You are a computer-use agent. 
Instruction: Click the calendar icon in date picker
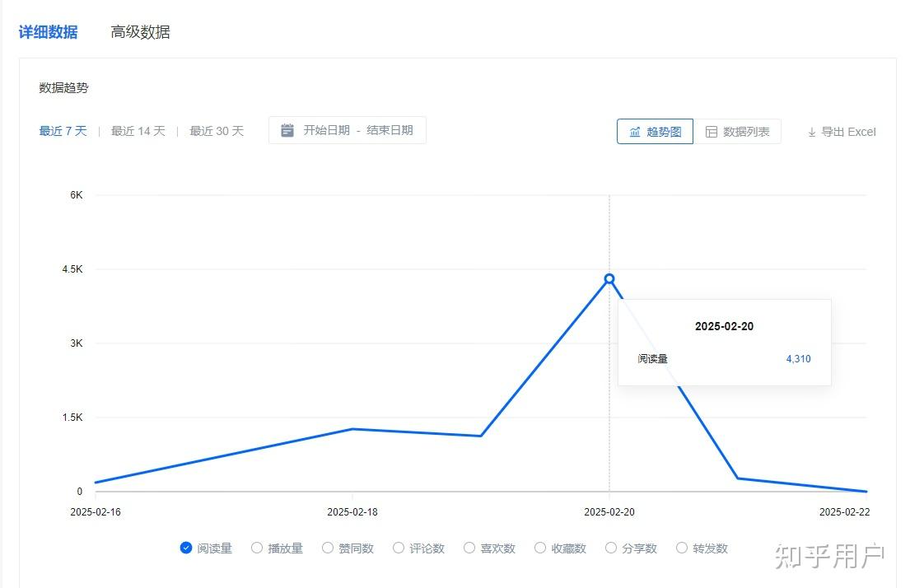click(287, 130)
